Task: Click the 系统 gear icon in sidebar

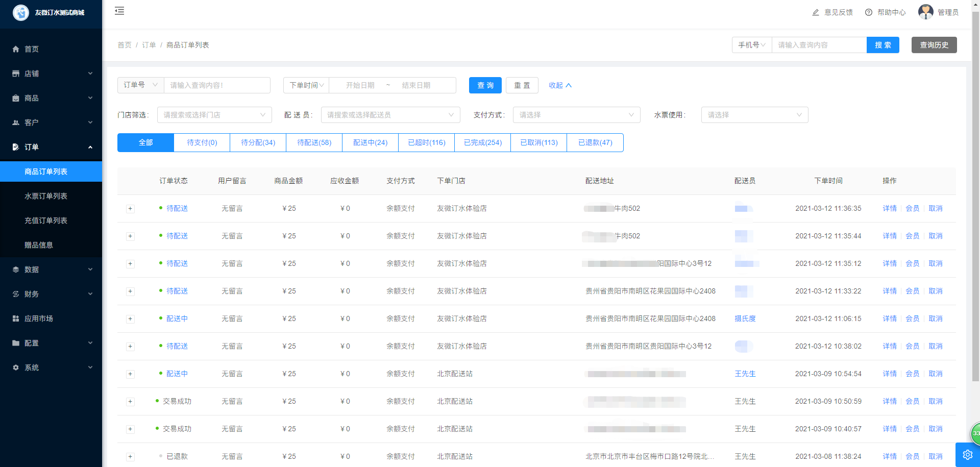Action: 16,367
